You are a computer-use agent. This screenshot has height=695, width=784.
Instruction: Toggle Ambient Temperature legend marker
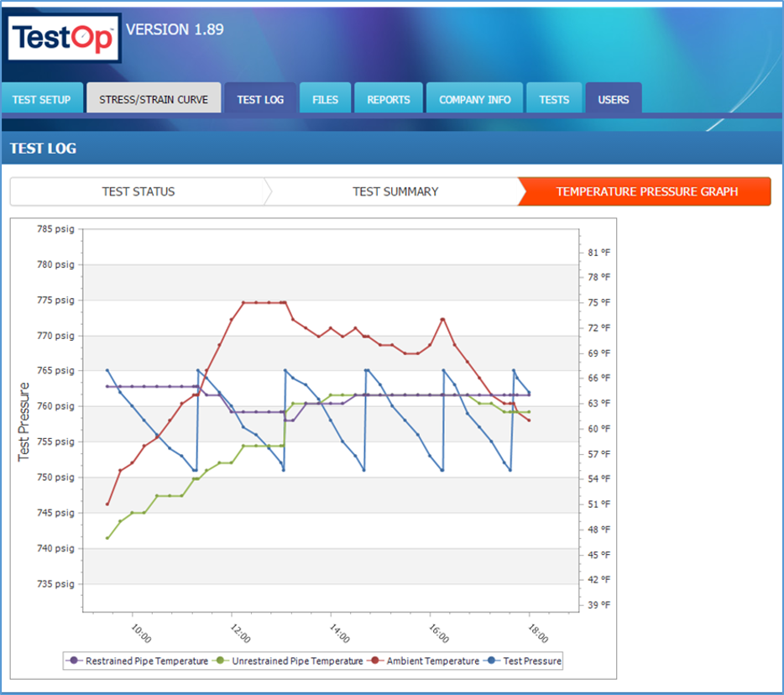pos(376,661)
